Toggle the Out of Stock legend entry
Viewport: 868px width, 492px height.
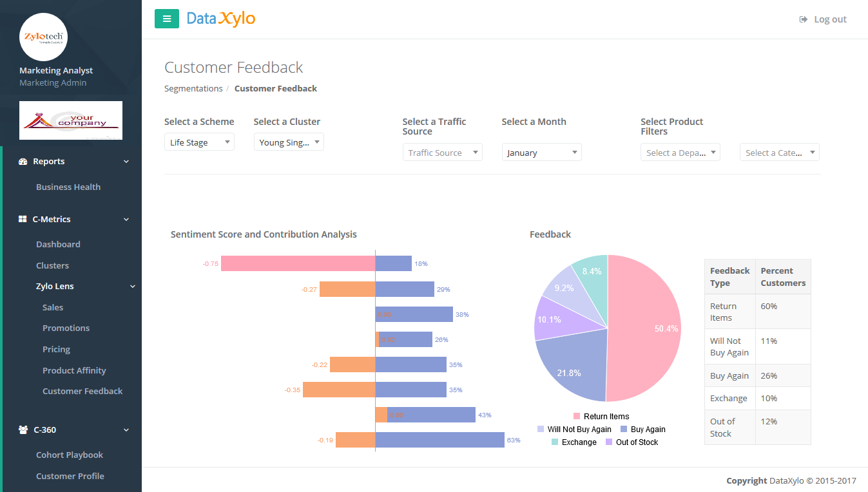point(632,442)
